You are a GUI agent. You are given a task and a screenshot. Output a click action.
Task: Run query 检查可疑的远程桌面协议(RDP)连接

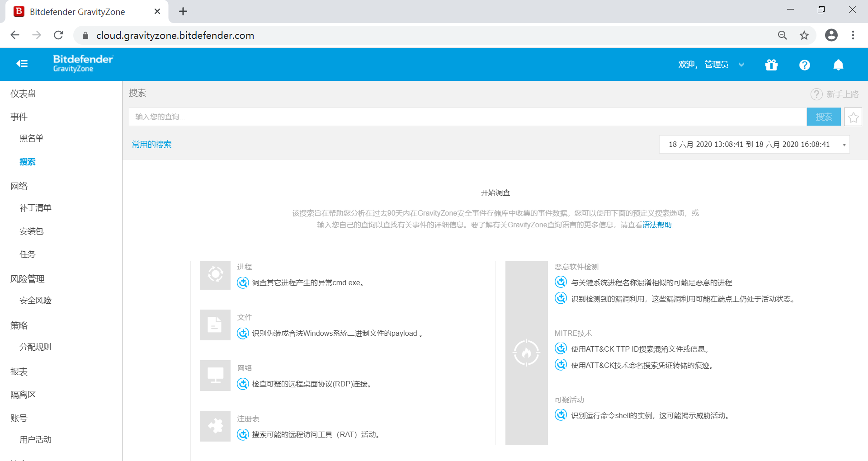point(311,384)
